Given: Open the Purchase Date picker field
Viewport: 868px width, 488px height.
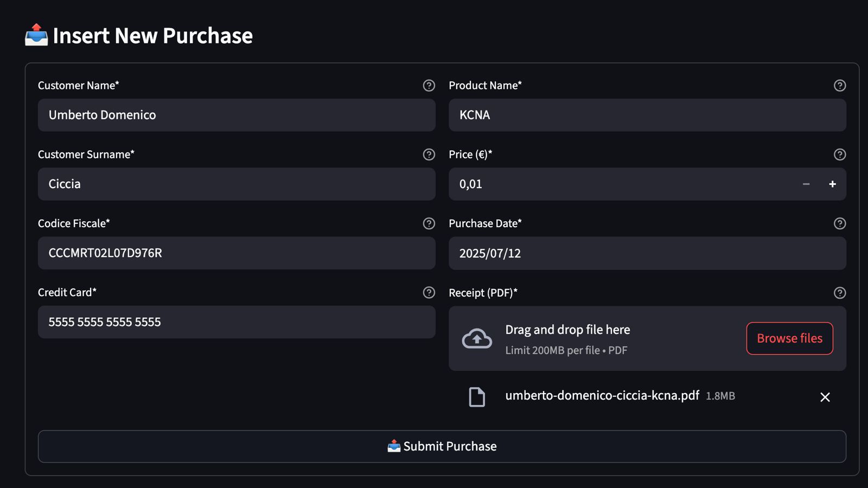Looking at the screenshot, I should (x=647, y=253).
